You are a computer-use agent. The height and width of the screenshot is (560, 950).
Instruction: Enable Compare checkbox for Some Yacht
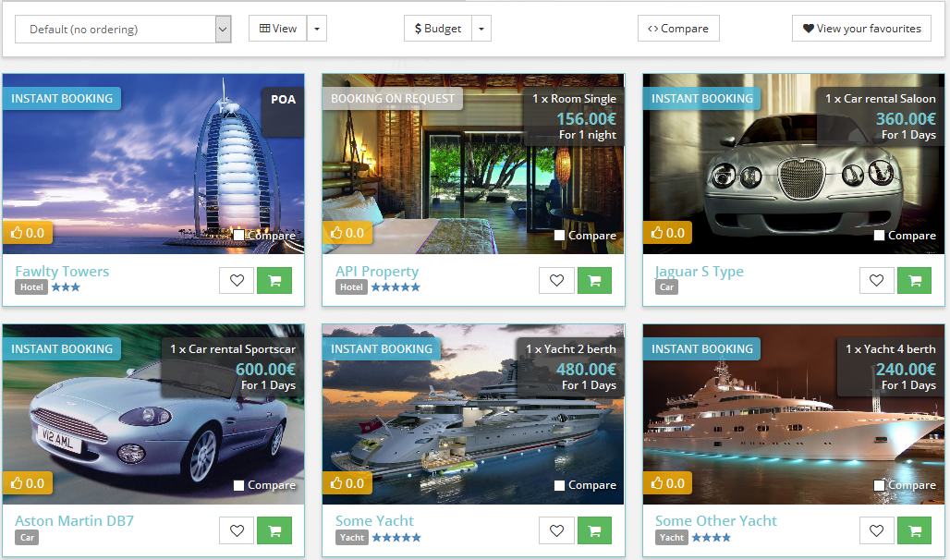(559, 485)
